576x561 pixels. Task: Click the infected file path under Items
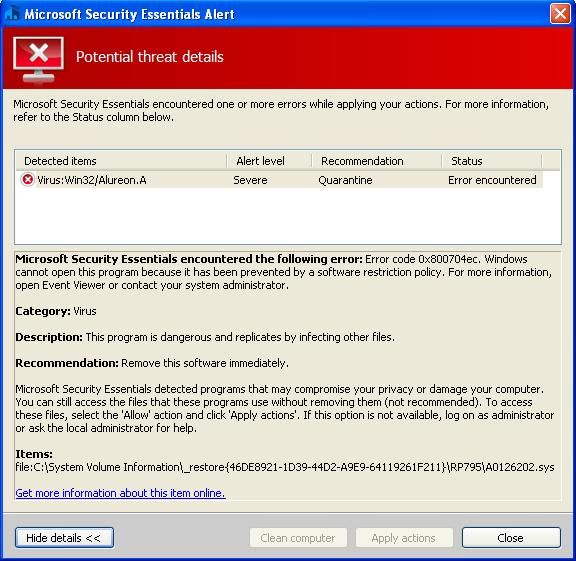point(285,467)
